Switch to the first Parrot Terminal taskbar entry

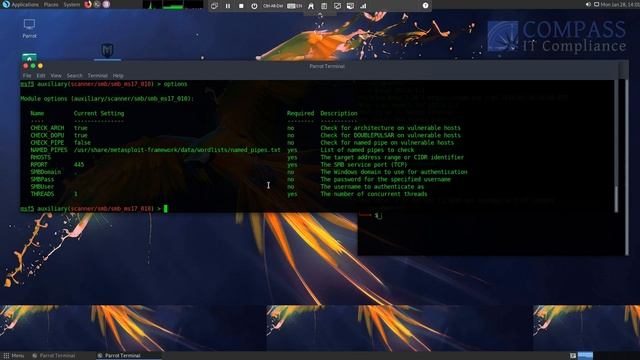[x=53, y=356]
